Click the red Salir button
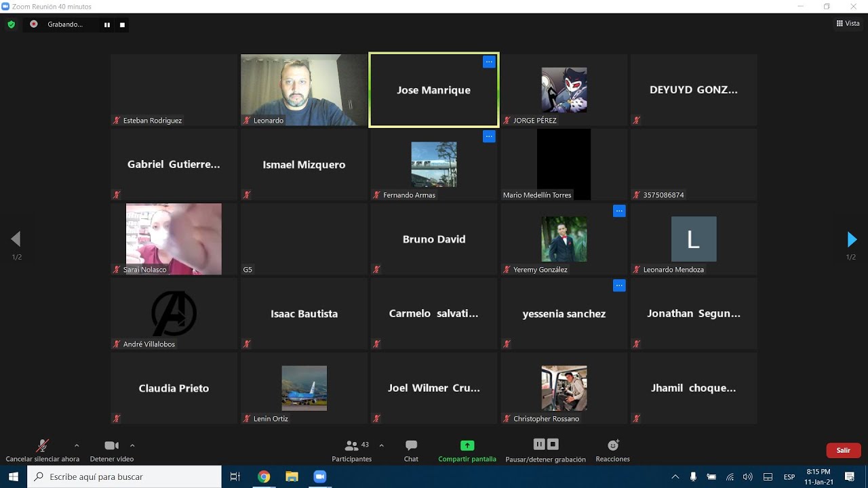The width and height of the screenshot is (868, 488). click(x=844, y=450)
